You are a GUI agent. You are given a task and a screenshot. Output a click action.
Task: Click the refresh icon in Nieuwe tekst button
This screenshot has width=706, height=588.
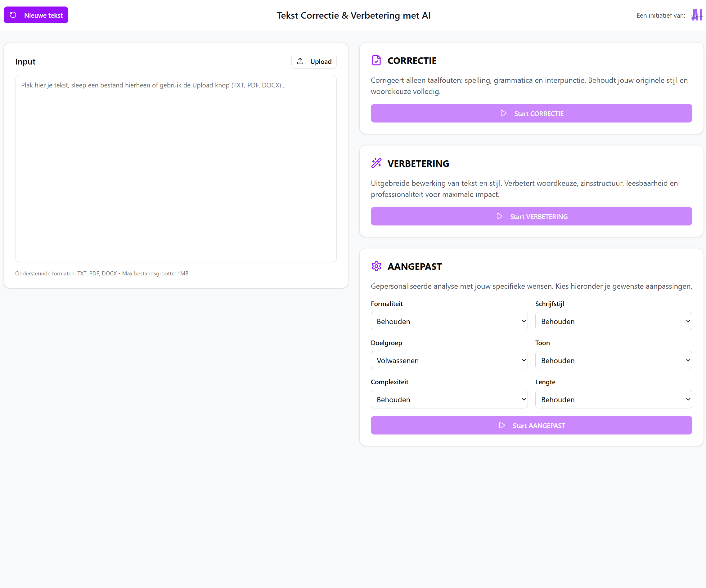[13, 15]
